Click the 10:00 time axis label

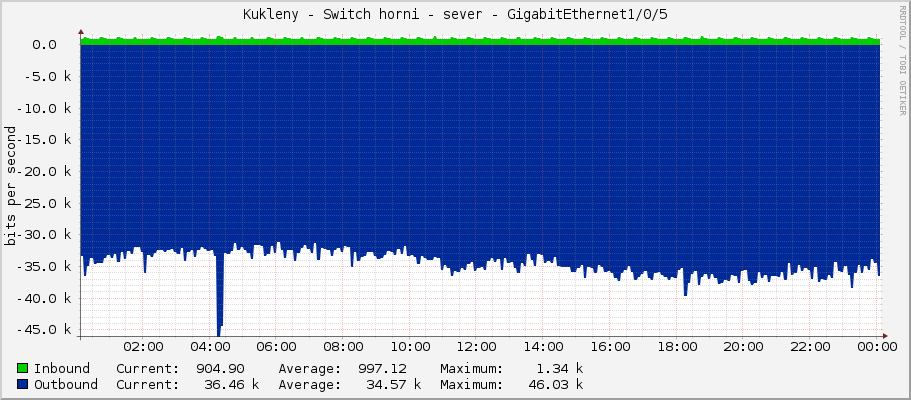(410, 347)
